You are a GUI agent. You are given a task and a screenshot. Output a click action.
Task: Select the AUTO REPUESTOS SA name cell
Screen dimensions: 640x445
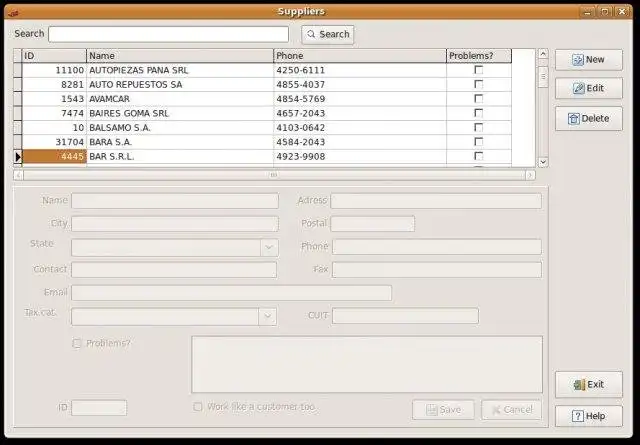pyautogui.click(x=180, y=85)
